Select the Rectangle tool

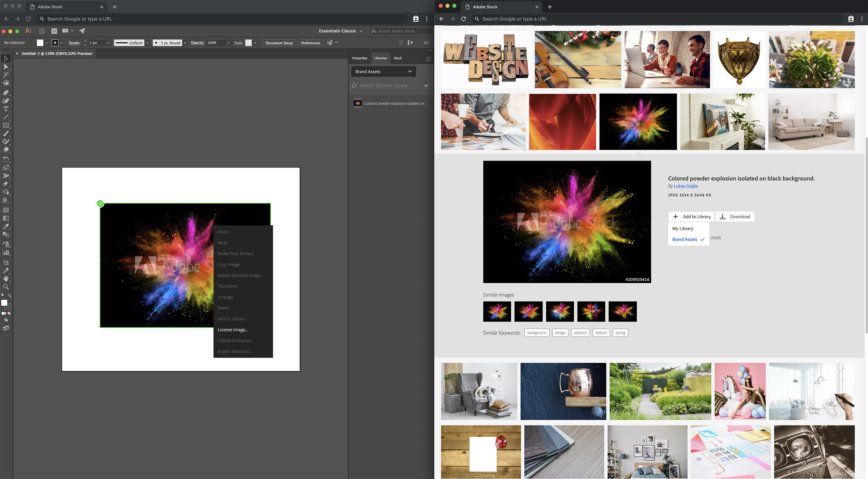pyautogui.click(x=6, y=125)
